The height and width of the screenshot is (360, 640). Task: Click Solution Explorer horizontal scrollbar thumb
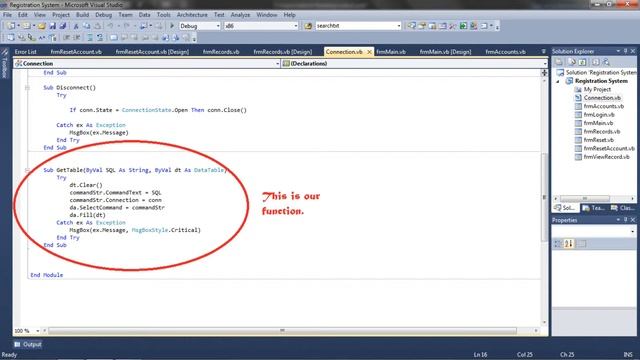(x=585, y=198)
